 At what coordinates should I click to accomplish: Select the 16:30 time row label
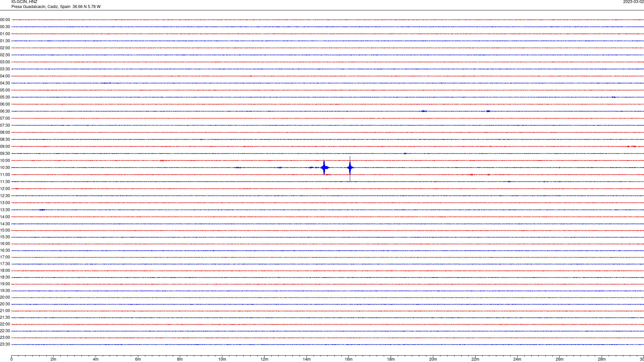coord(5,250)
